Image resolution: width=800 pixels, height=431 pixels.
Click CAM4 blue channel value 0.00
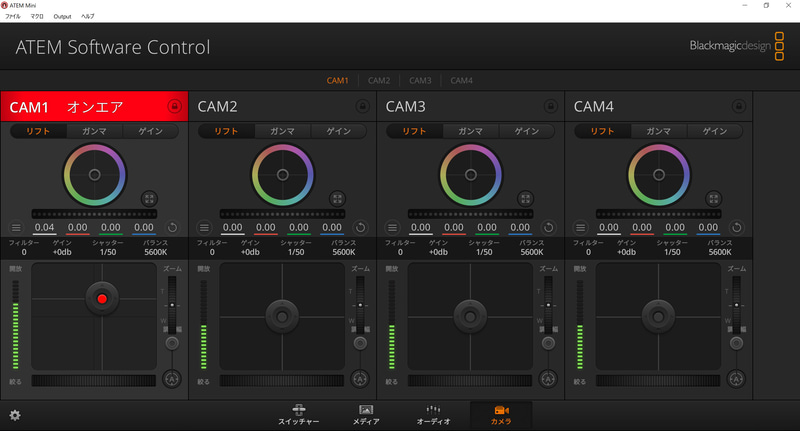[x=708, y=227]
